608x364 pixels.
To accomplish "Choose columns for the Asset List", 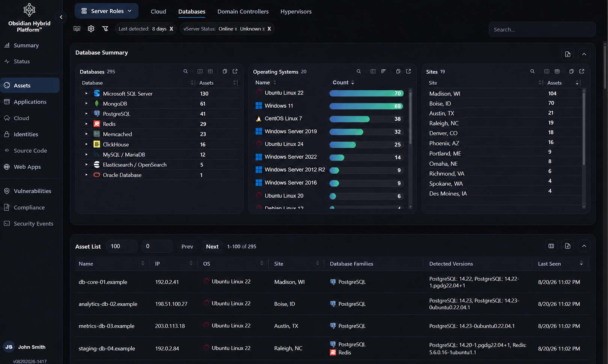I will click(x=551, y=246).
